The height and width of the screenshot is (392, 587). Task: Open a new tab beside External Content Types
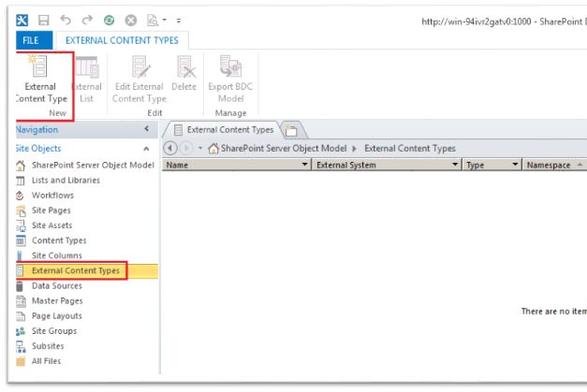point(292,130)
